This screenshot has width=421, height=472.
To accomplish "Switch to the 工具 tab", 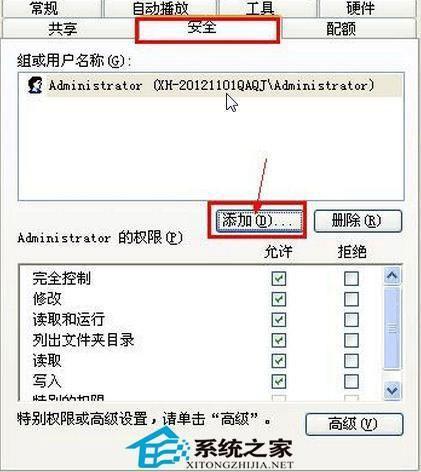I will click(260, 8).
